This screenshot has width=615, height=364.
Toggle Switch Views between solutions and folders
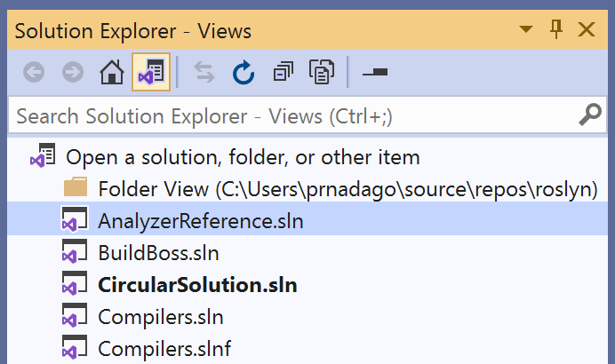(148, 73)
